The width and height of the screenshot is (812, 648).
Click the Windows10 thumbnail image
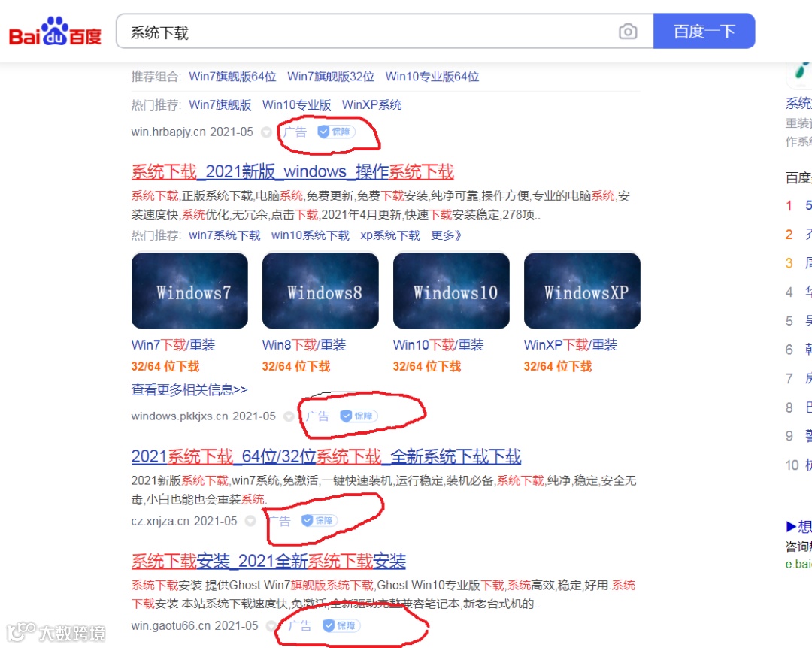pos(452,291)
